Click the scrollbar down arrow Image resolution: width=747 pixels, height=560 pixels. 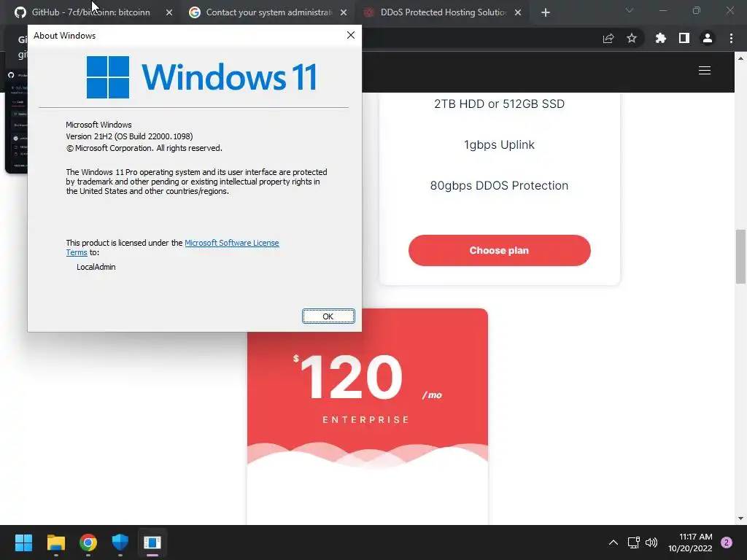tap(740, 518)
